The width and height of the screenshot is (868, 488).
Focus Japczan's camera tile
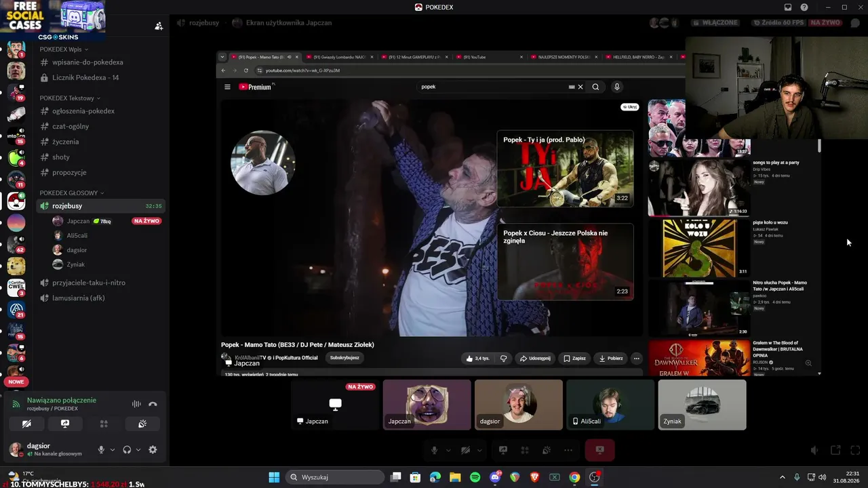click(427, 405)
